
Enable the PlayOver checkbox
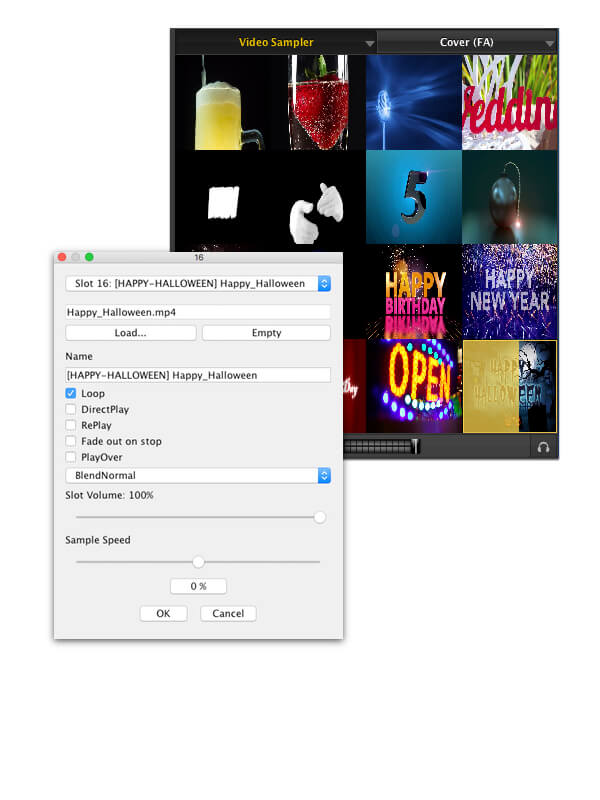tap(71, 457)
